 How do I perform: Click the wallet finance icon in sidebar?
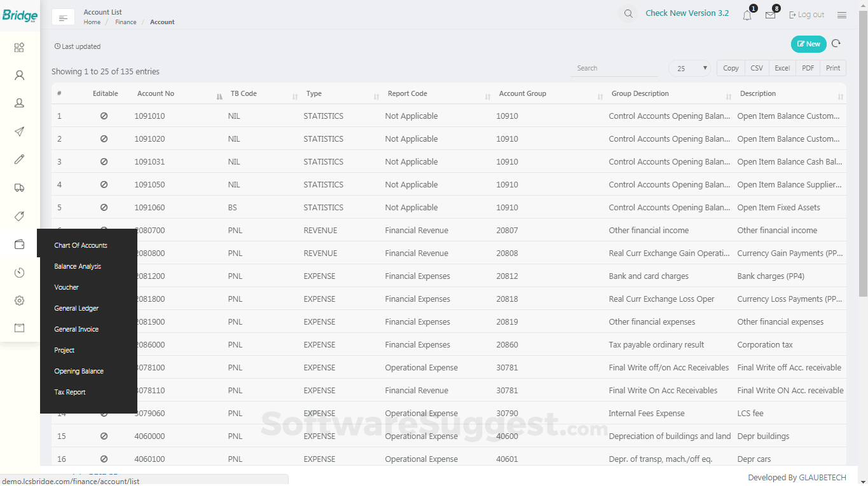(x=20, y=245)
